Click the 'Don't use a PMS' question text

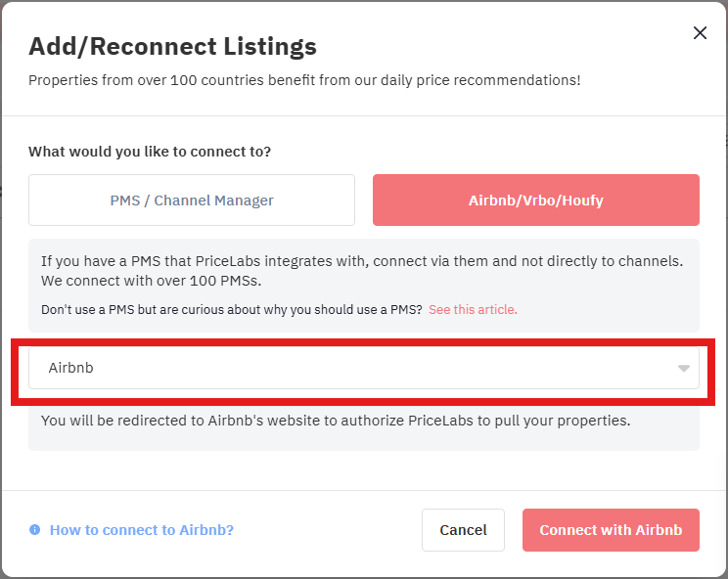(232, 309)
